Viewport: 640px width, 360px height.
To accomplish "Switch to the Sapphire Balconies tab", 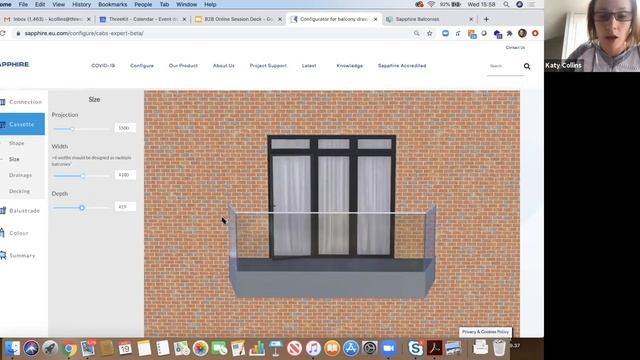I will (x=429, y=19).
